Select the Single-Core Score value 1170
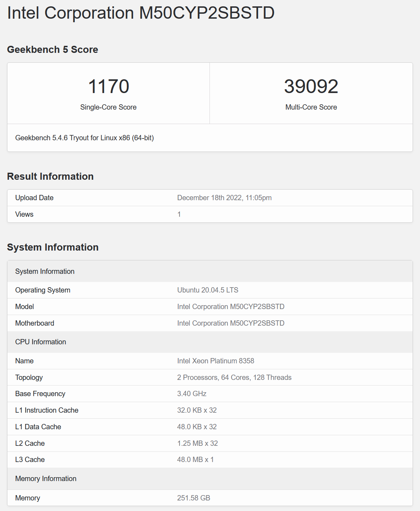 click(109, 86)
